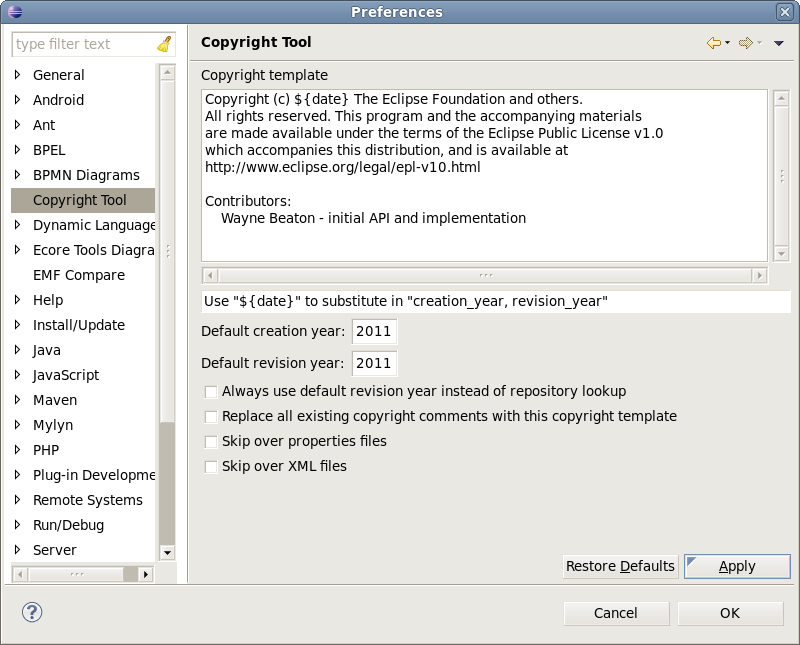Viewport: 800px width, 645px height.
Task: Click the template vertical scrollbar thumb
Action: pos(781,176)
